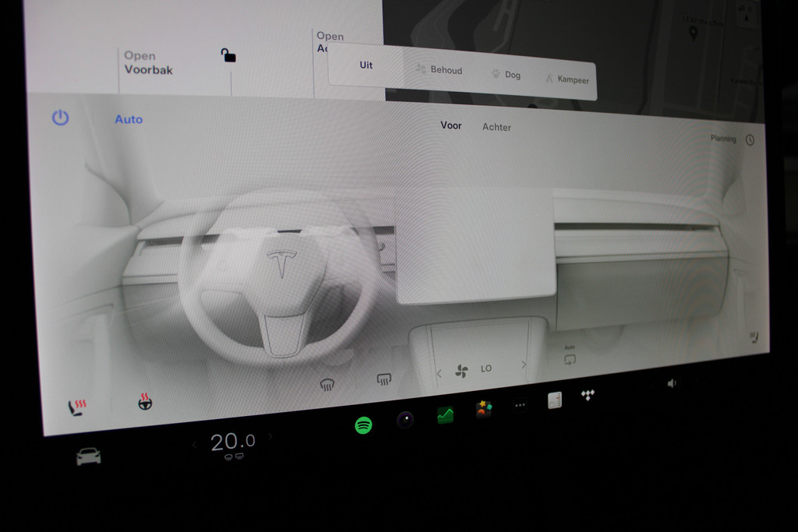Open the Planning schedule
This screenshot has width=798, height=532.
point(723,139)
